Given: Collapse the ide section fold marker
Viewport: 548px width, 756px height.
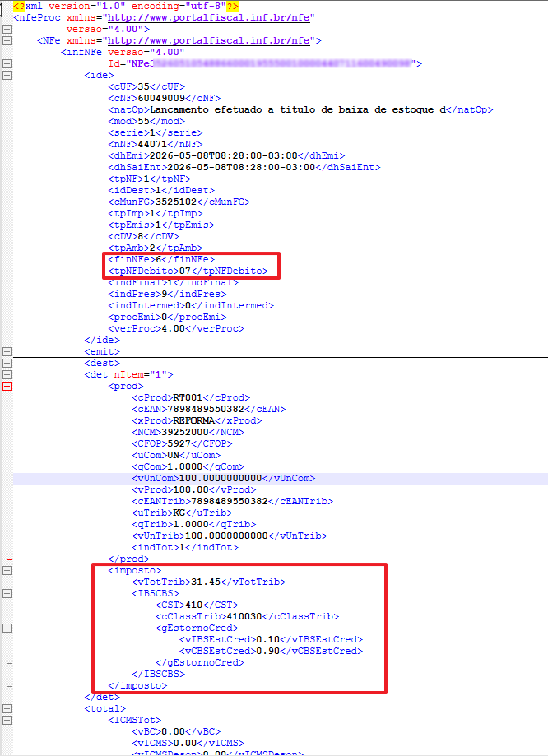Looking at the screenshot, I should [7, 75].
